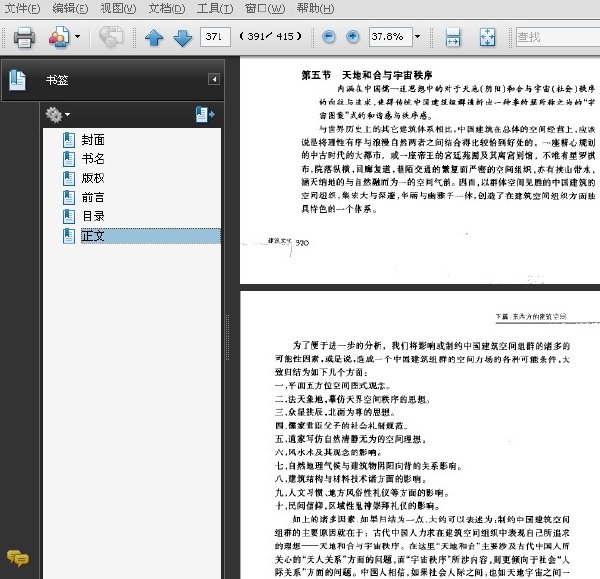Click the bookmark icon next to 封面
This screenshot has height=579, width=600.
click(x=69, y=140)
